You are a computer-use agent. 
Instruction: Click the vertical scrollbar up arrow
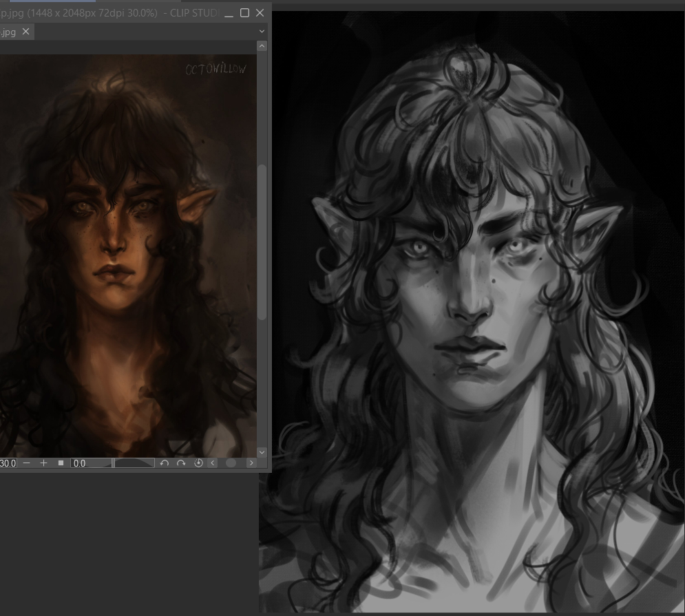pos(262,46)
